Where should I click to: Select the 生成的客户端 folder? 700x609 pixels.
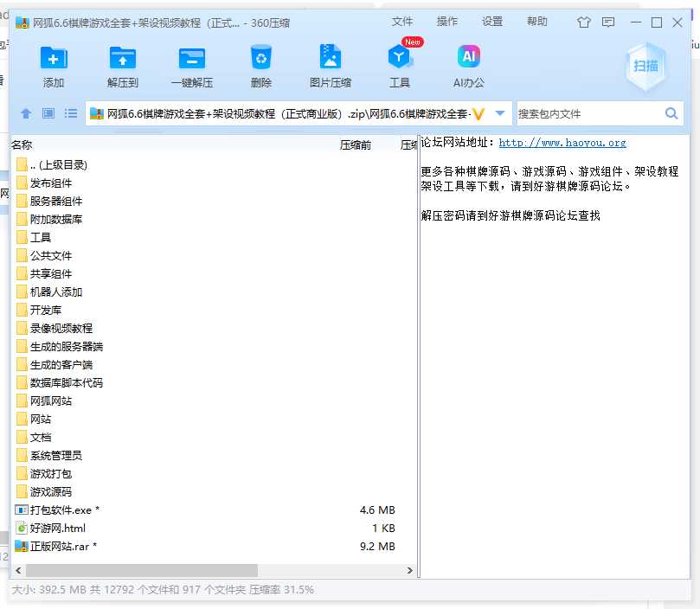click(x=54, y=365)
